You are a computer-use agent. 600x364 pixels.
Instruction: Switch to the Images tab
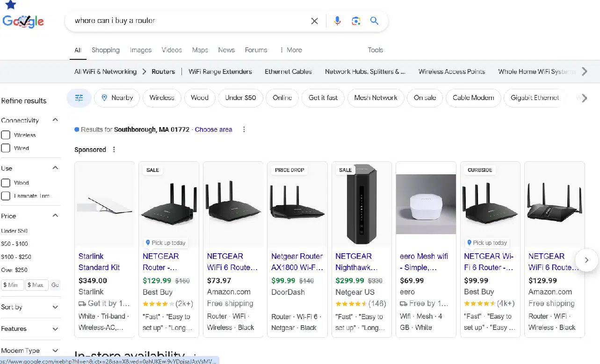(141, 50)
